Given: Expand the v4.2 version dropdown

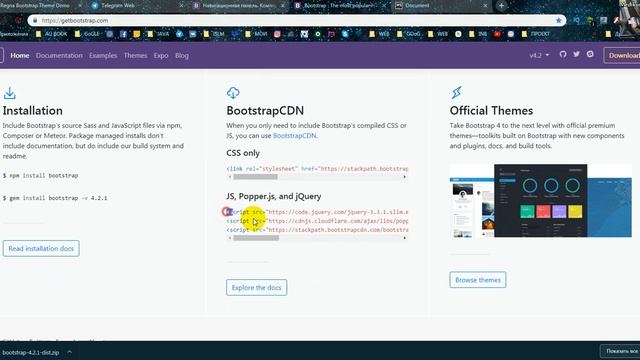Looking at the screenshot, I should pyautogui.click(x=539, y=55).
